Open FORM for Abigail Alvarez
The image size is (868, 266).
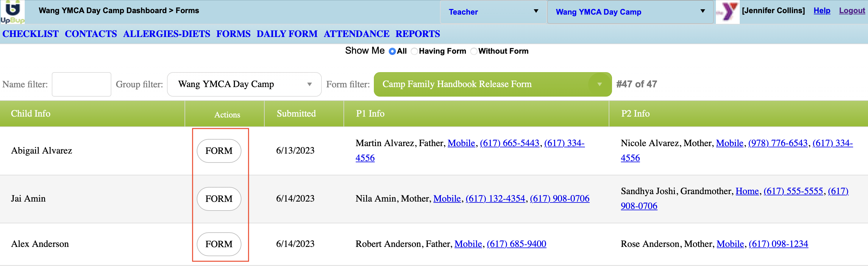(x=219, y=151)
